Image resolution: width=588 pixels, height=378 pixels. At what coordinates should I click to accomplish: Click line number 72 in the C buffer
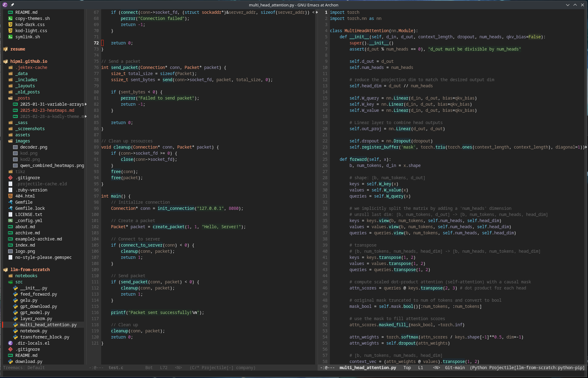[x=96, y=43]
